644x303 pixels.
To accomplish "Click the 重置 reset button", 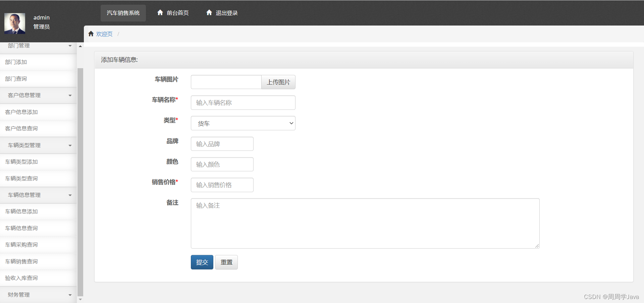I will pyautogui.click(x=226, y=262).
